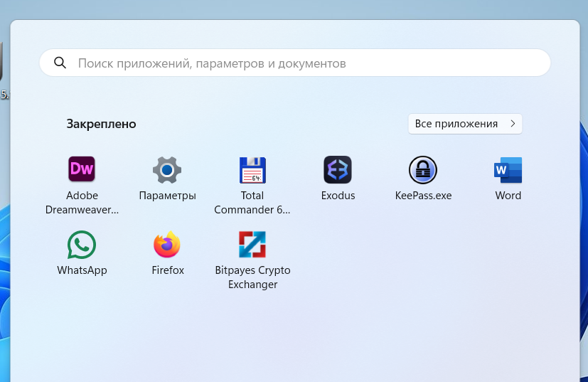Open the Все приложения list

coord(465,124)
